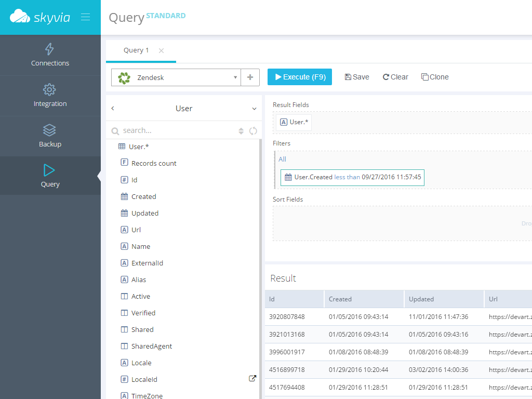Image resolution: width=532 pixels, height=399 pixels.
Task: Open Connections from the sidebar
Action: click(x=50, y=55)
